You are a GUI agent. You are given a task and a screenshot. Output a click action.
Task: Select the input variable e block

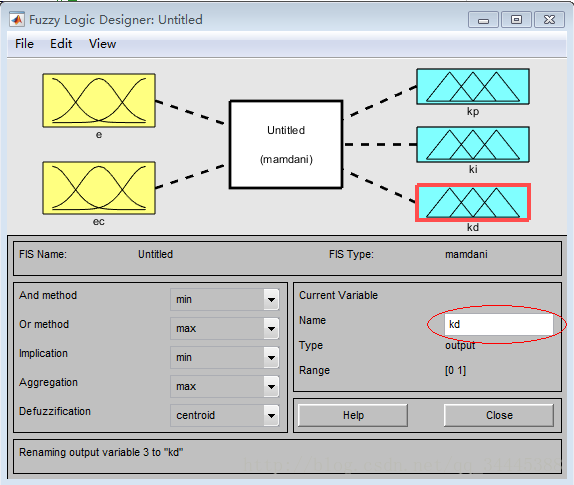[x=99, y=101]
